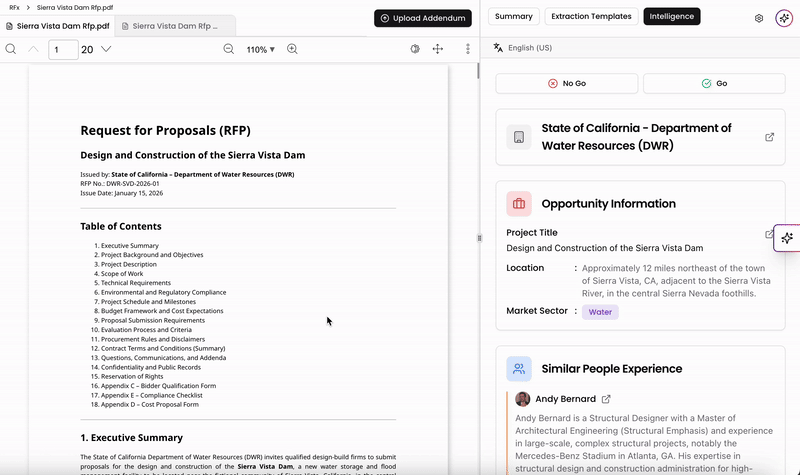Select the pan/move tool icon
This screenshot has width=800, height=475.
pos(438,49)
